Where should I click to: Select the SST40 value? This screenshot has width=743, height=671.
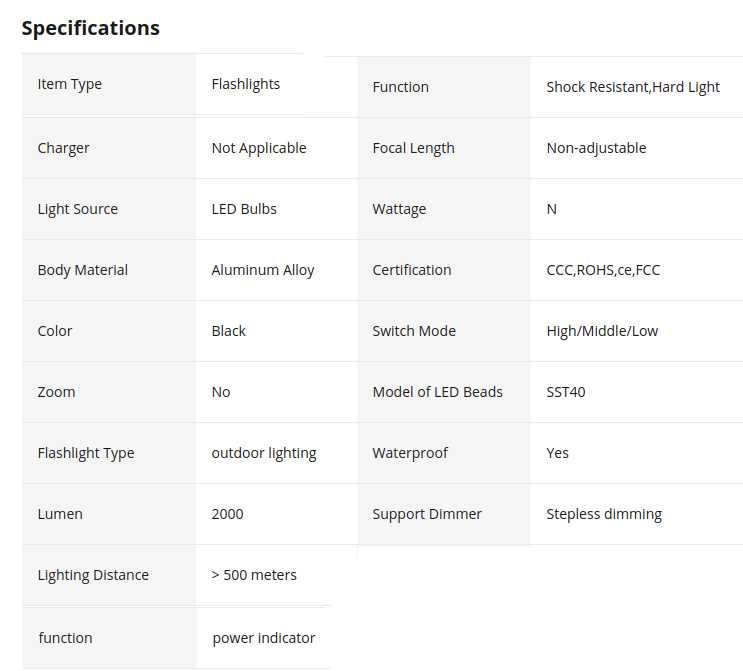[x=566, y=392]
